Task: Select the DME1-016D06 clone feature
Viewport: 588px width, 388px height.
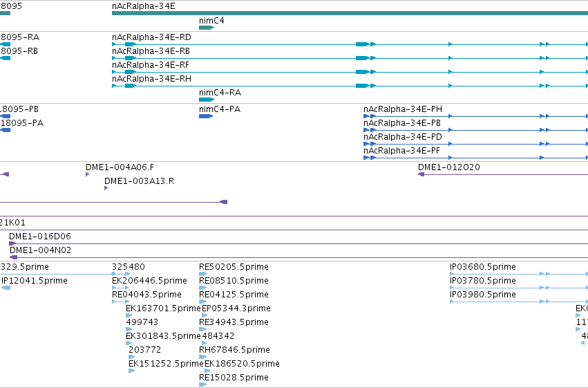Action: tap(298, 243)
